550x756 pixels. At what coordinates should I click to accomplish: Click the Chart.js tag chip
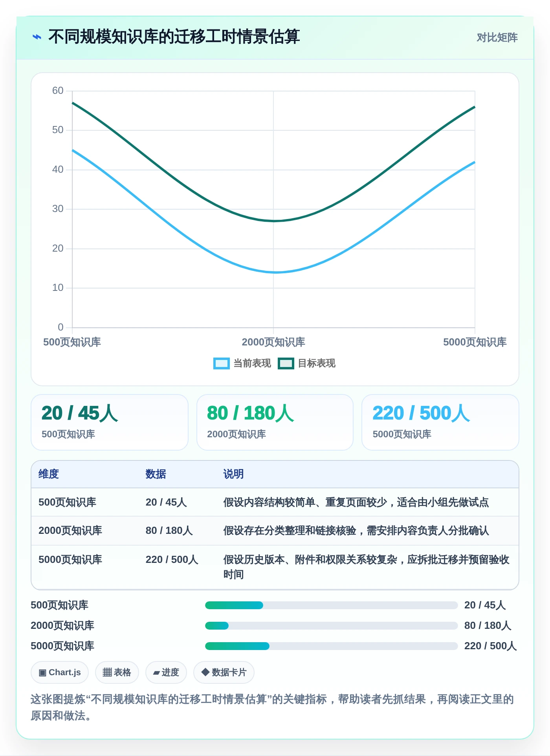click(60, 672)
